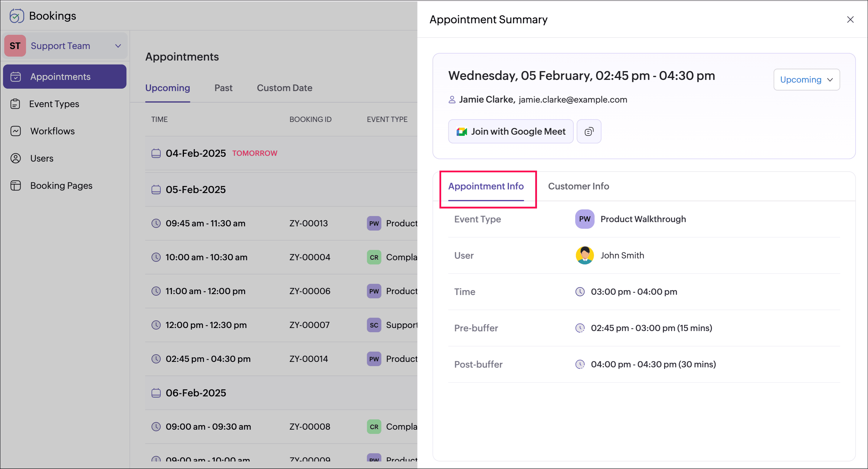Click the calendar icon beside 04-Feb-2025
The width and height of the screenshot is (868, 469).
156,153
